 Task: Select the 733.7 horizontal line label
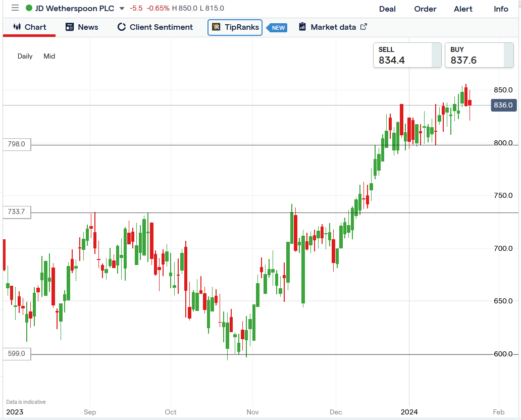pos(17,212)
